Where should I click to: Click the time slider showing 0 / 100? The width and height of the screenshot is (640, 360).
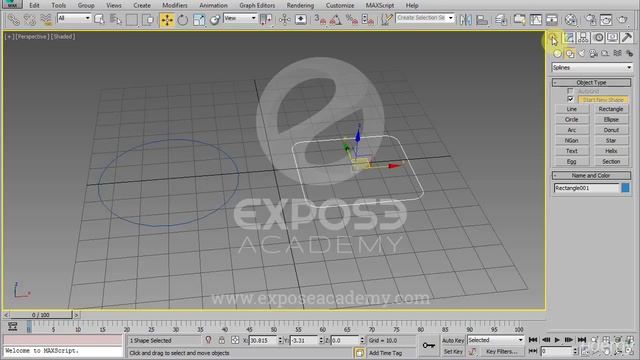[41, 315]
